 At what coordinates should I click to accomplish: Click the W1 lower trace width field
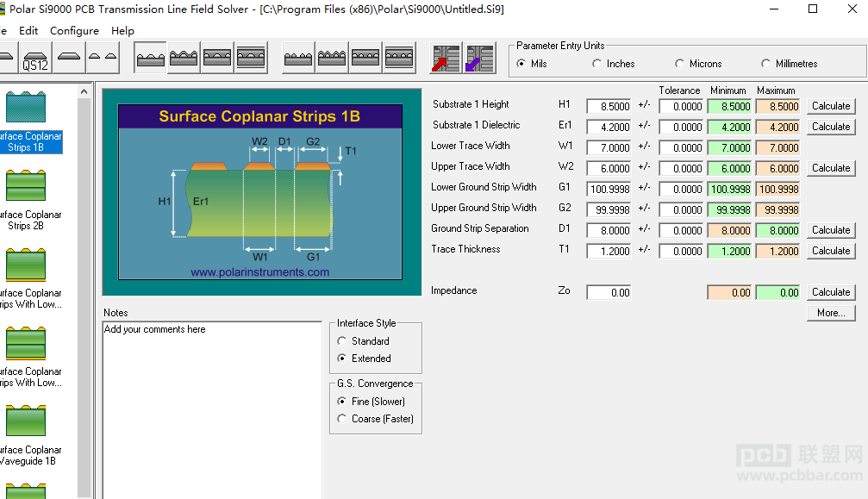(609, 147)
